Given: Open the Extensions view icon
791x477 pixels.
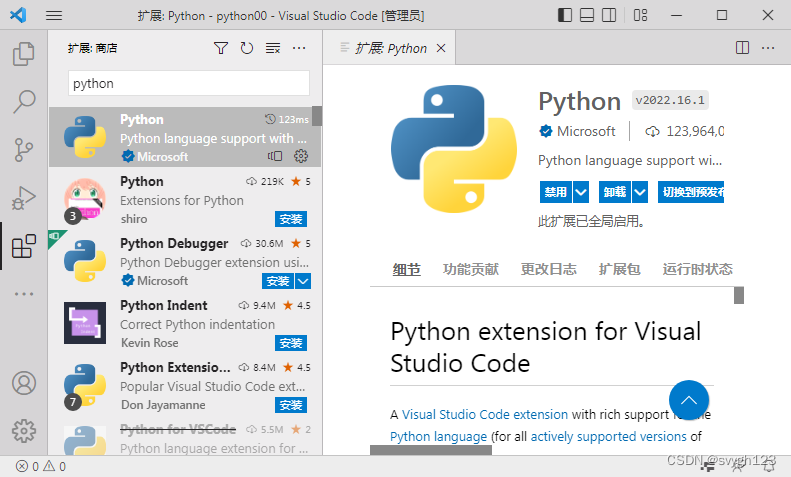Looking at the screenshot, I should (x=24, y=246).
